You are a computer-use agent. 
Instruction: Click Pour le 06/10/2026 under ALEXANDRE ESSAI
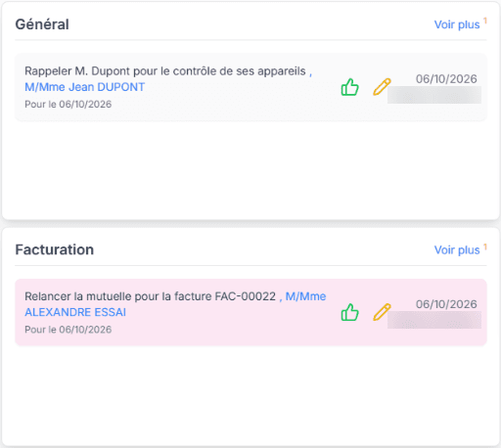pos(68,330)
